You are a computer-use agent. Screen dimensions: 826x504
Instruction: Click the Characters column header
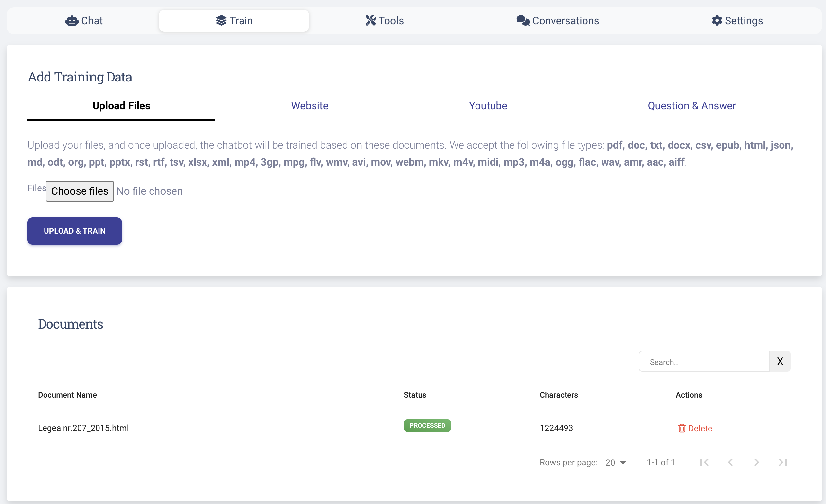559,395
